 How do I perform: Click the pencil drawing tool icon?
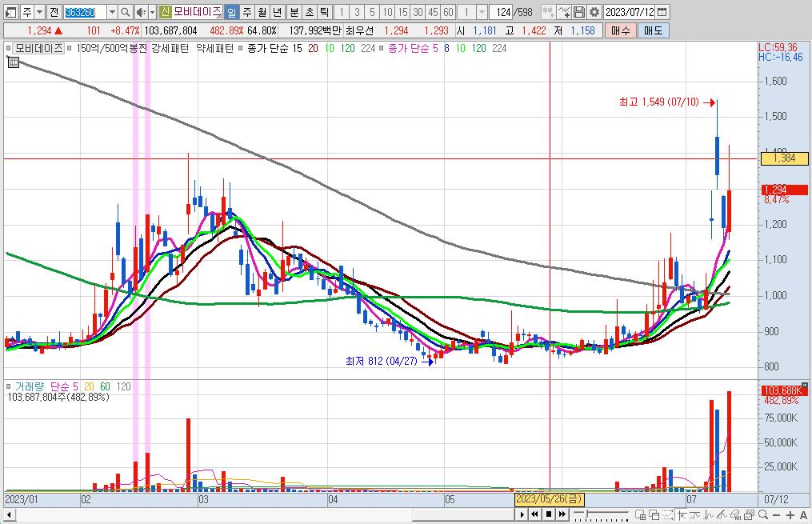(x=722, y=514)
